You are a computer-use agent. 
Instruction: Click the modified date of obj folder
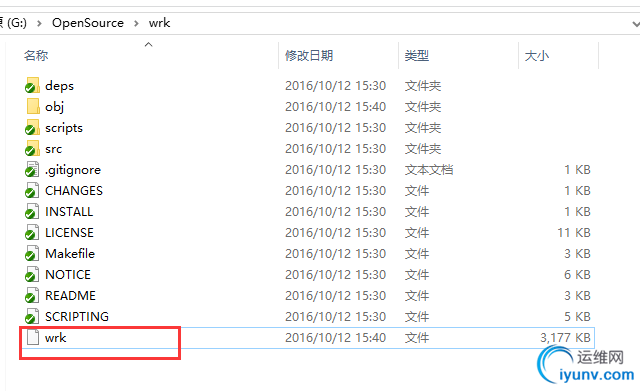click(x=336, y=107)
